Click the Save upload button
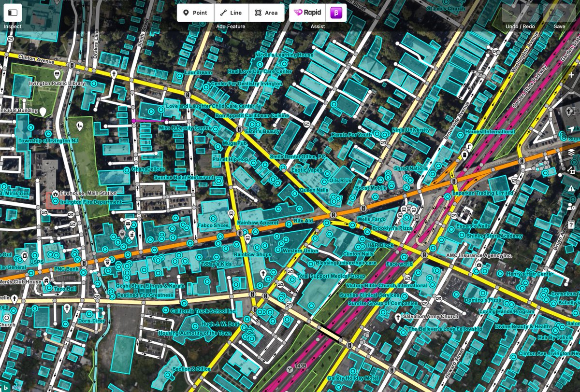Image resolution: width=580 pixels, height=392 pixels. click(x=560, y=13)
